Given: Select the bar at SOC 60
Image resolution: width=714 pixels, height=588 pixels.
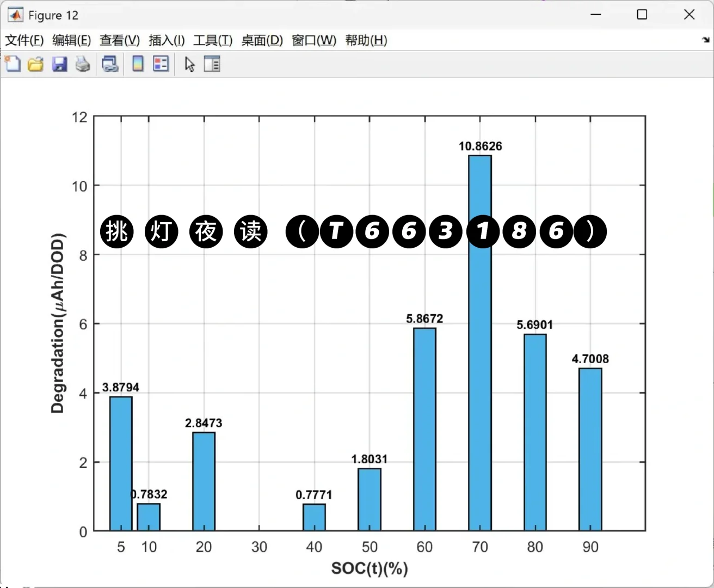Looking at the screenshot, I should click(424, 430).
